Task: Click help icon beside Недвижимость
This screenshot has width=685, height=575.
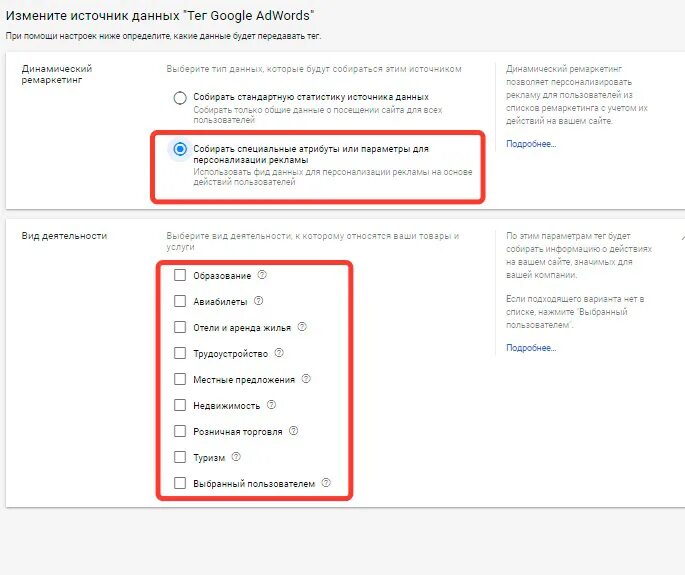Action: 271,405
